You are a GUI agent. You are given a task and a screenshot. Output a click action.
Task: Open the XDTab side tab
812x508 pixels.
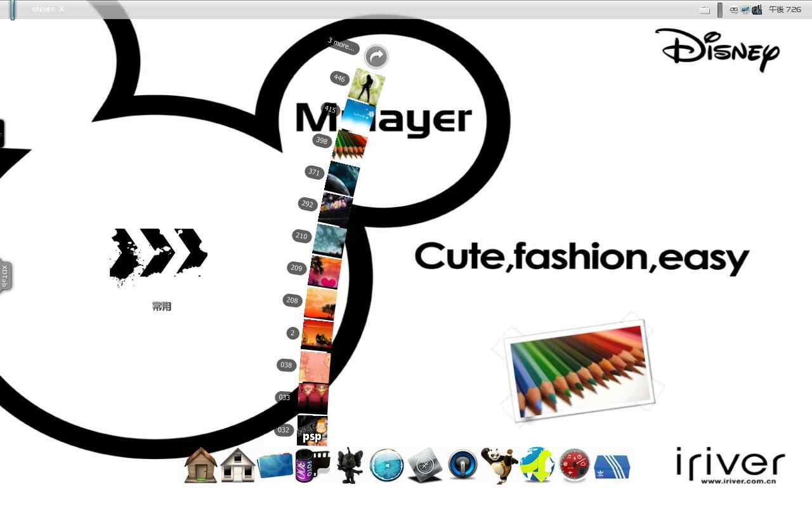[5, 277]
